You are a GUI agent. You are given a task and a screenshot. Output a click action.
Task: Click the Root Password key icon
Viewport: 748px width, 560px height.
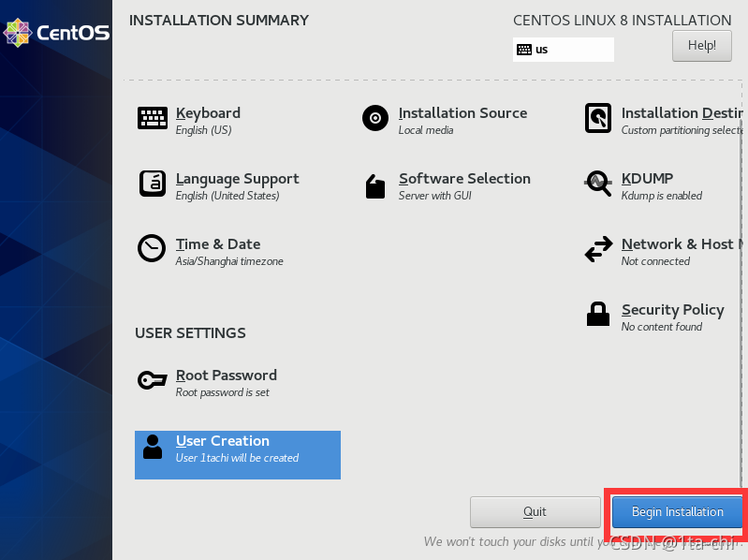point(153,380)
